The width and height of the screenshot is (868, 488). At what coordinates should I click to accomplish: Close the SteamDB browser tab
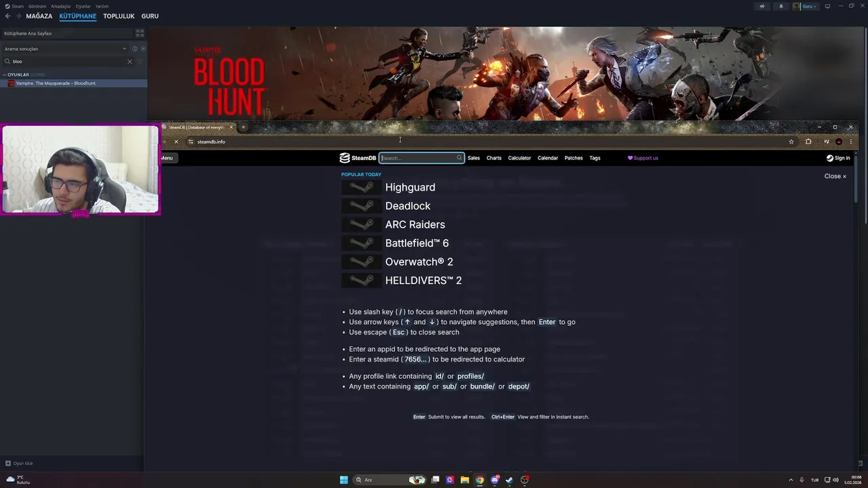click(x=231, y=127)
